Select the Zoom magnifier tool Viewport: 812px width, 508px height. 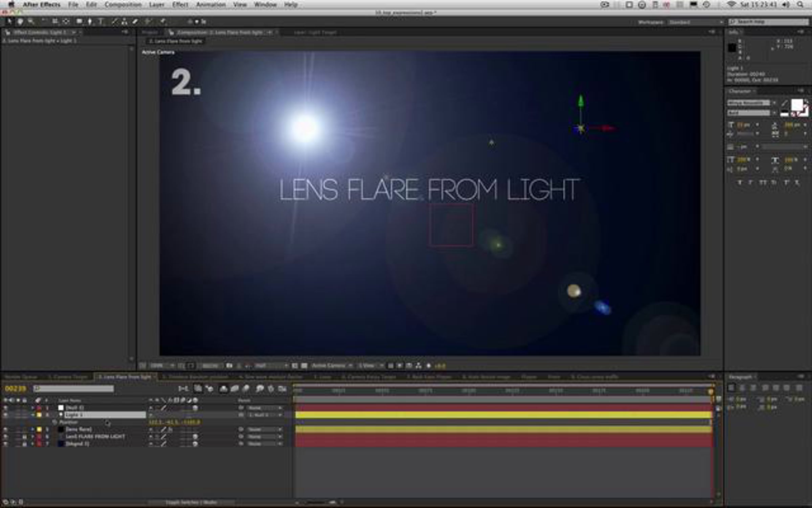31,22
